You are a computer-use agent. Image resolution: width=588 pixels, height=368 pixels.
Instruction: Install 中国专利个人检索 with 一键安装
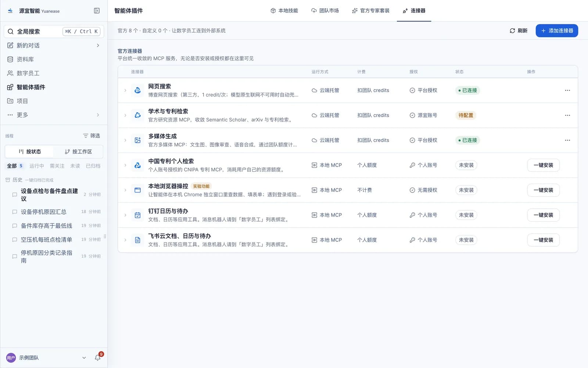coord(543,165)
